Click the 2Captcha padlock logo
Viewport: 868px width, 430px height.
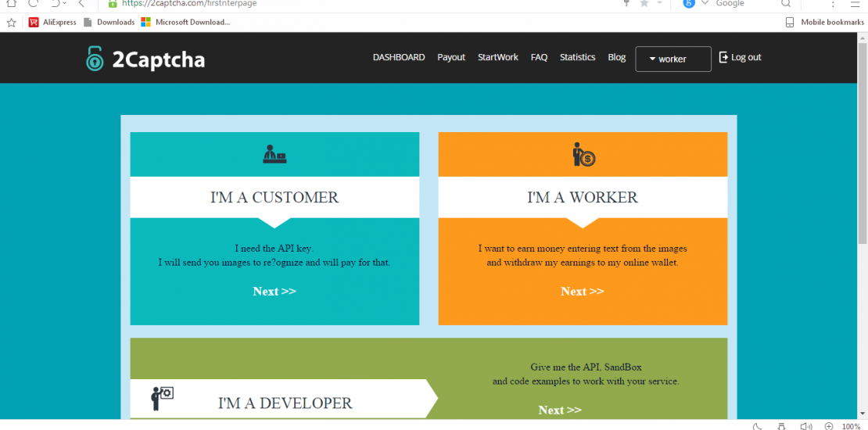(x=95, y=59)
